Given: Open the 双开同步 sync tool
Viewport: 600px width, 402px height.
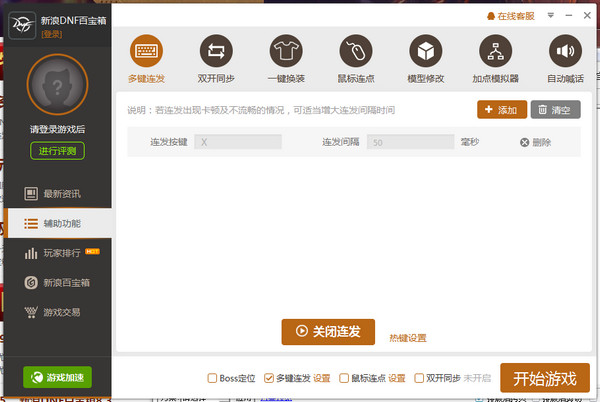Looking at the screenshot, I should point(216,50).
